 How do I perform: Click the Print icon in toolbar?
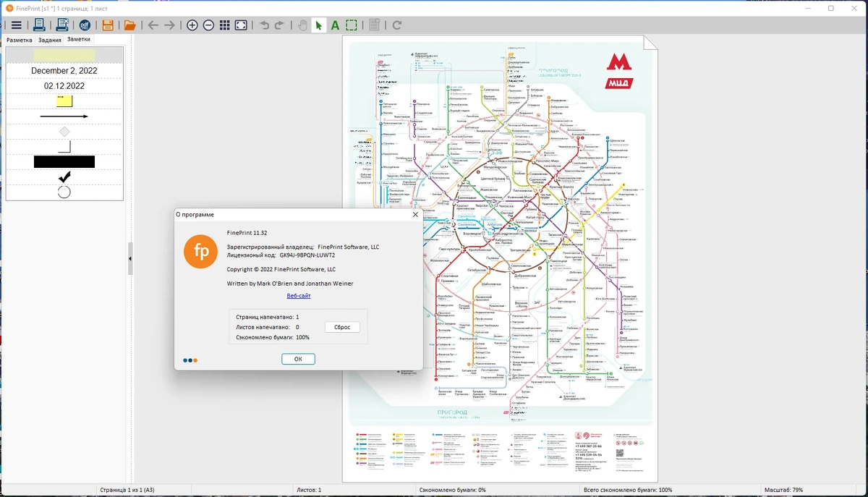click(x=40, y=25)
